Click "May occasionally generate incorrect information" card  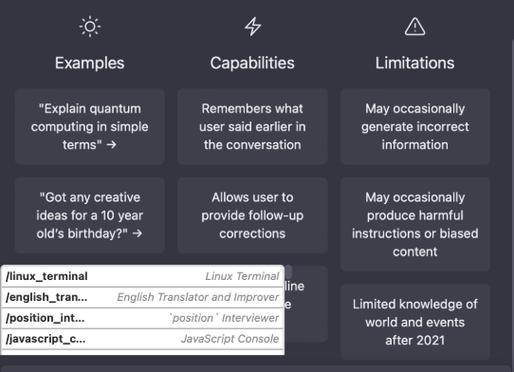click(415, 126)
